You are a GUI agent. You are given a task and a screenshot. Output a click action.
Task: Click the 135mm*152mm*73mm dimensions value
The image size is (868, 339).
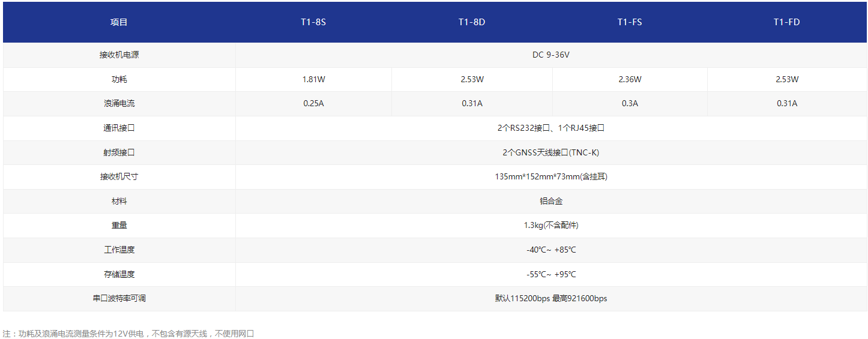pyautogui.click(x=551, y=176)
